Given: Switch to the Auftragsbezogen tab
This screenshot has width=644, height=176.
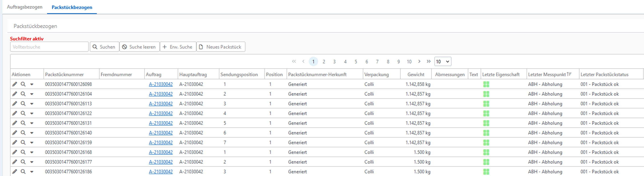Looking at the screenshot, I should 24,7.
